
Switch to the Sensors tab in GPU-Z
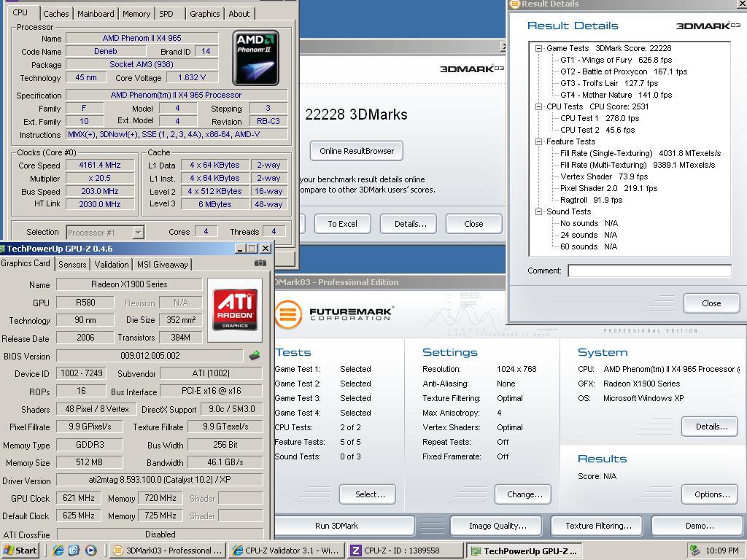(72, 264)
